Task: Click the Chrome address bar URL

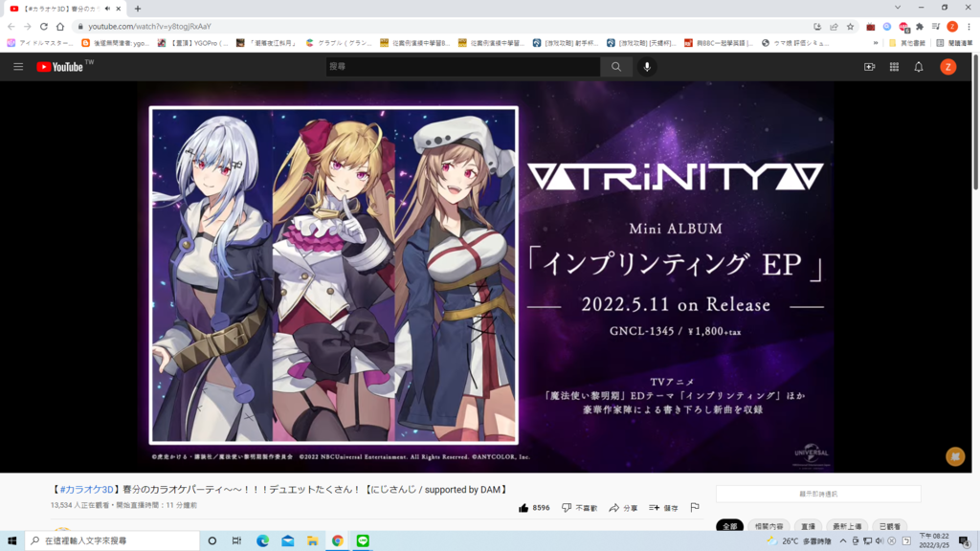Action: [150, 26]
